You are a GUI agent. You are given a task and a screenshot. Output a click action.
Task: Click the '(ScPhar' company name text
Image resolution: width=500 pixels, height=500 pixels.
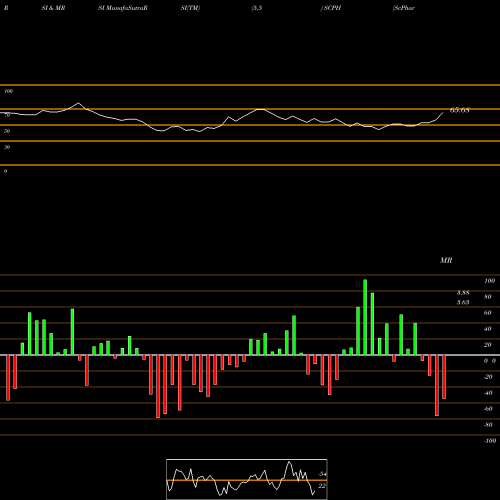tap(404, 8)
